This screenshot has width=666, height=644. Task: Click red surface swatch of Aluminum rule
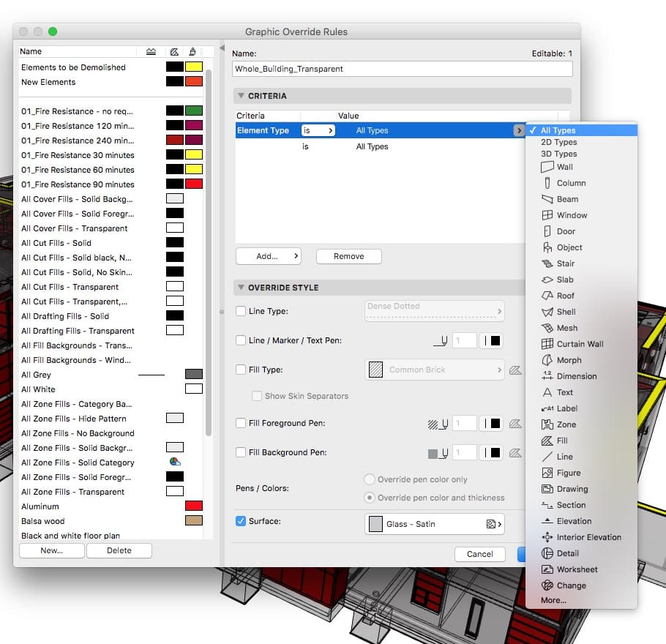[194, 506]
